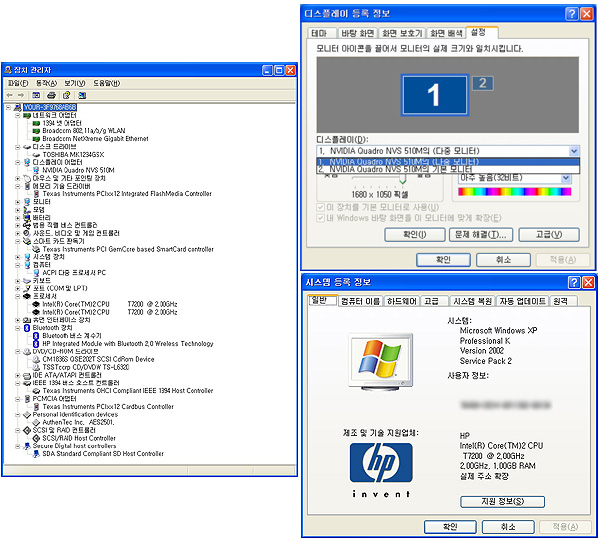
Task: Click the help question mark in 시스템 등록 정보
Action: 574,282
